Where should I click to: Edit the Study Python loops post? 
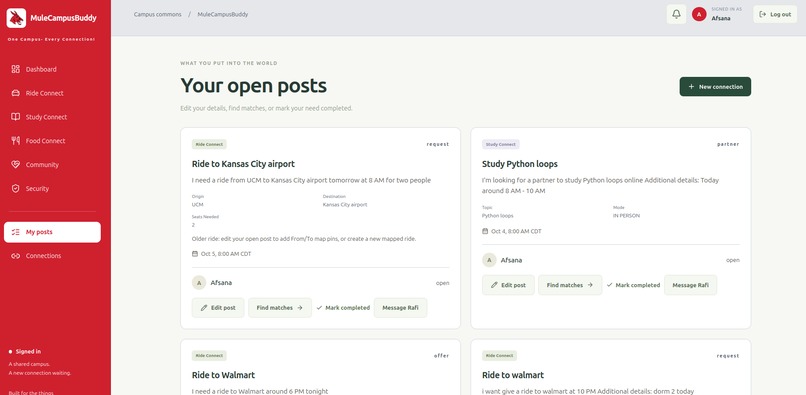[508, 285]
